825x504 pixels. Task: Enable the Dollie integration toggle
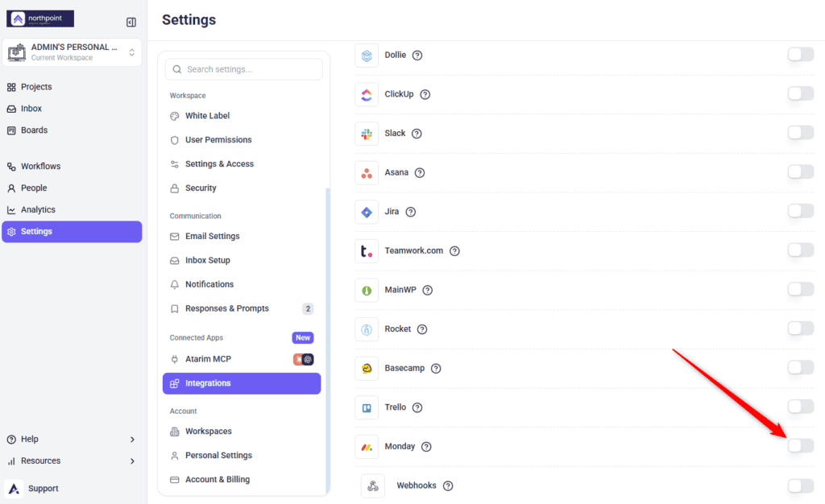pyautogui.click(x=801, y=54)
